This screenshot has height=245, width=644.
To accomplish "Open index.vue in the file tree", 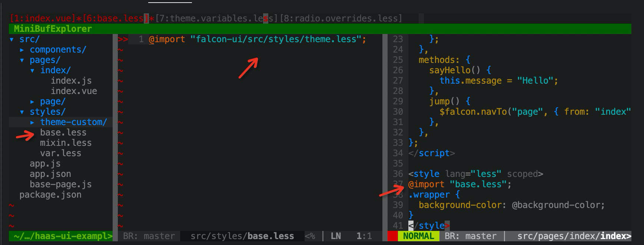I will (x=74, y=91).
